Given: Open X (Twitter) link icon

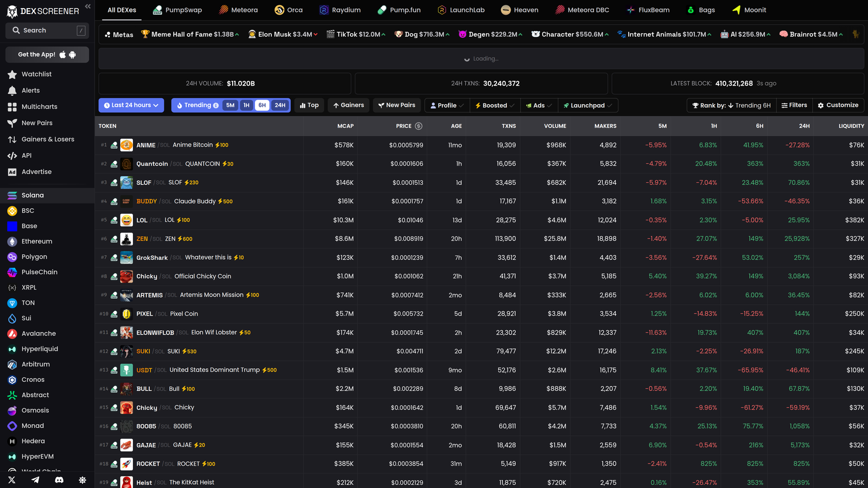Looking at the screenshot, I should 12,480.
